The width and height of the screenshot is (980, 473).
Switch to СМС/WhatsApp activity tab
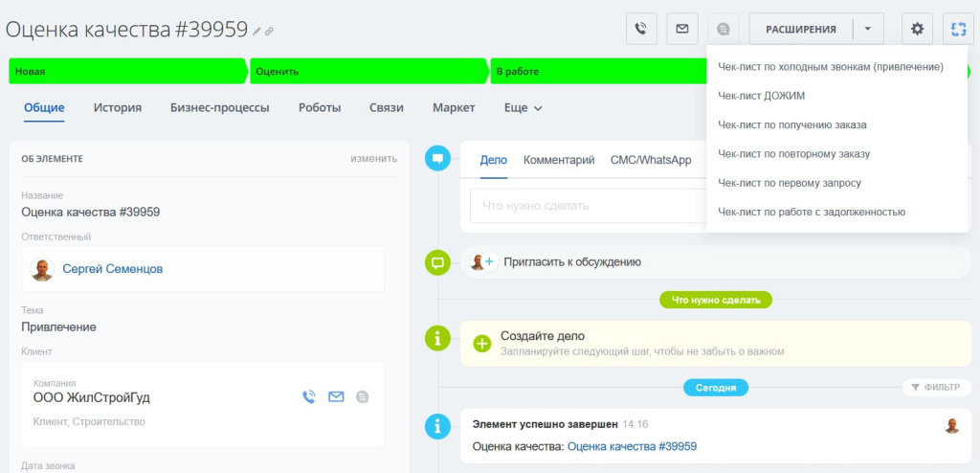pyautogui.click(x=651, y=160)
